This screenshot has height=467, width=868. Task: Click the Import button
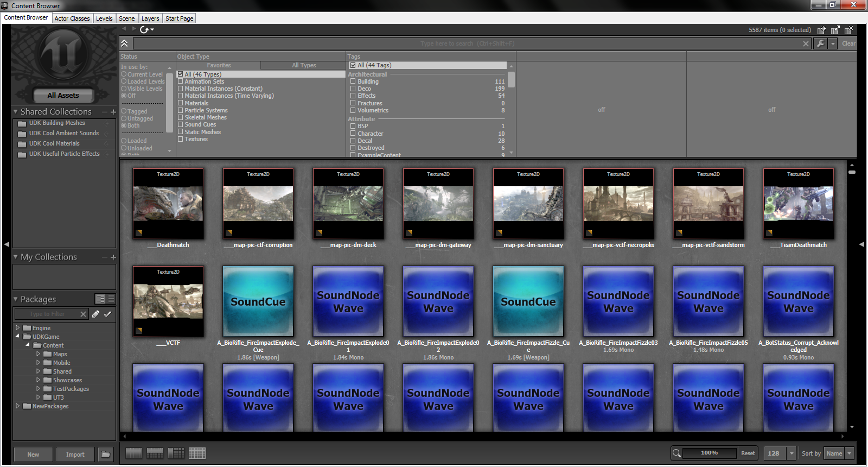coord(75,455)
